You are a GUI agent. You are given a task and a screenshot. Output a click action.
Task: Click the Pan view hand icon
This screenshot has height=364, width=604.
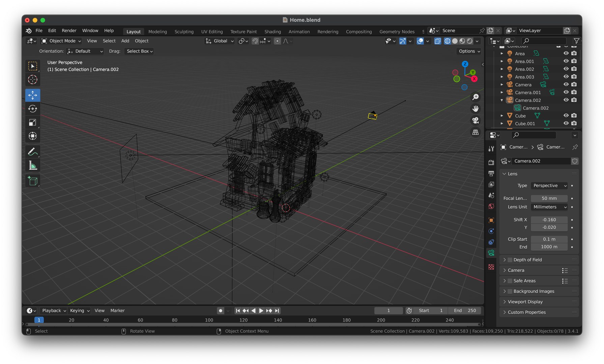tap(476, 109)
